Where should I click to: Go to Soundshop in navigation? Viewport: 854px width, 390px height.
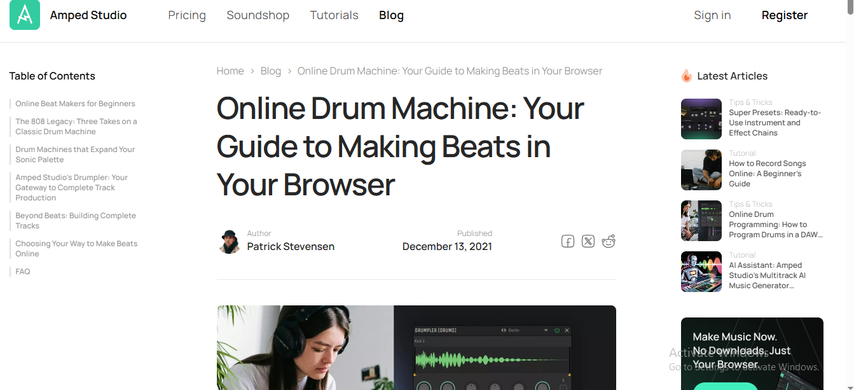(258, 15)
